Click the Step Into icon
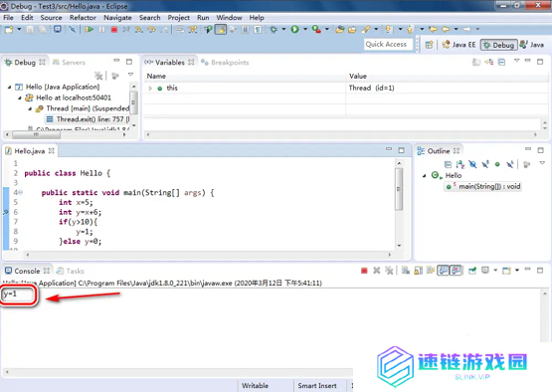This screenshot has height=392, width=552. point(138,30)
